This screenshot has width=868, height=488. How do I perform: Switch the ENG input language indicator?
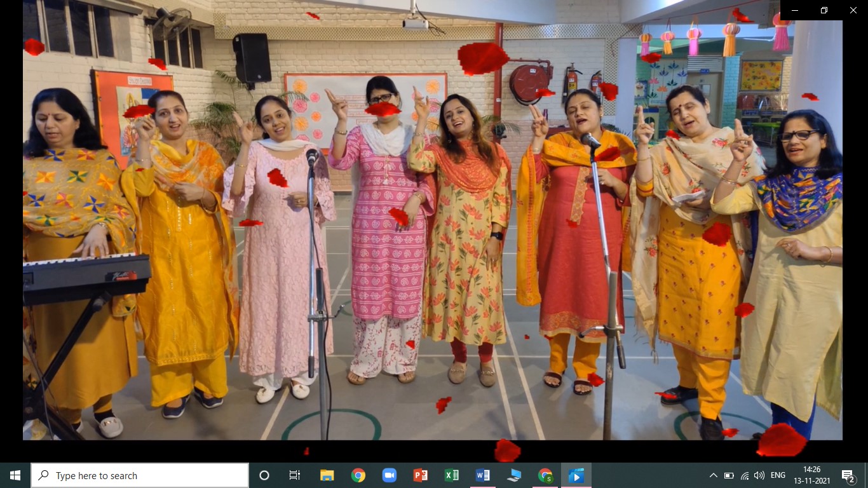778,475
